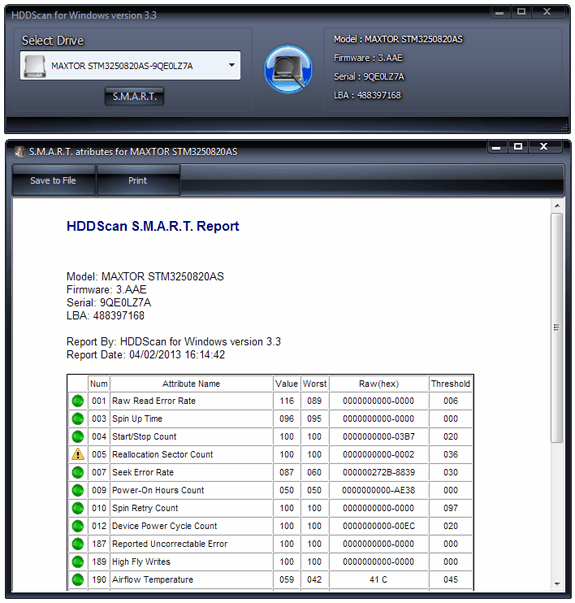Click raw value 0000000000-AE38

click(x=378, y=490)
